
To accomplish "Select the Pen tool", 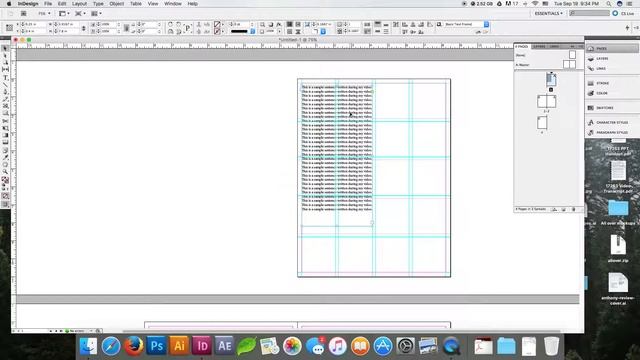I will pyautogui.click(x=5, y=91).
